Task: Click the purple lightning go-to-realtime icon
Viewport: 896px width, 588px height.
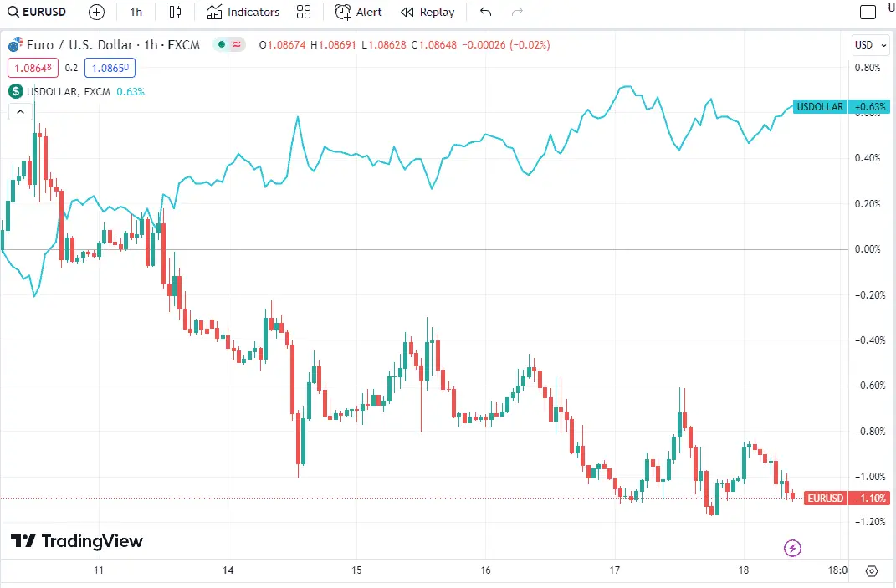Action: coord(792,549)
